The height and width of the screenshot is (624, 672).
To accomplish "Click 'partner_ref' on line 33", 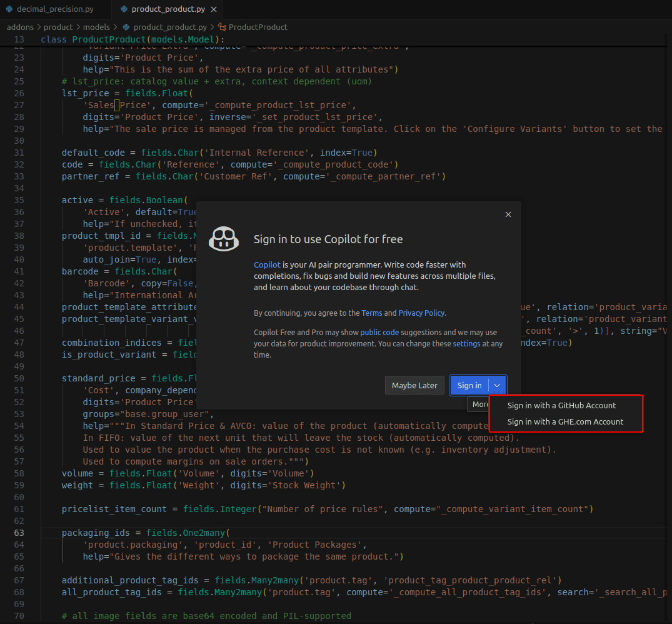I will (x=91, y=176).
